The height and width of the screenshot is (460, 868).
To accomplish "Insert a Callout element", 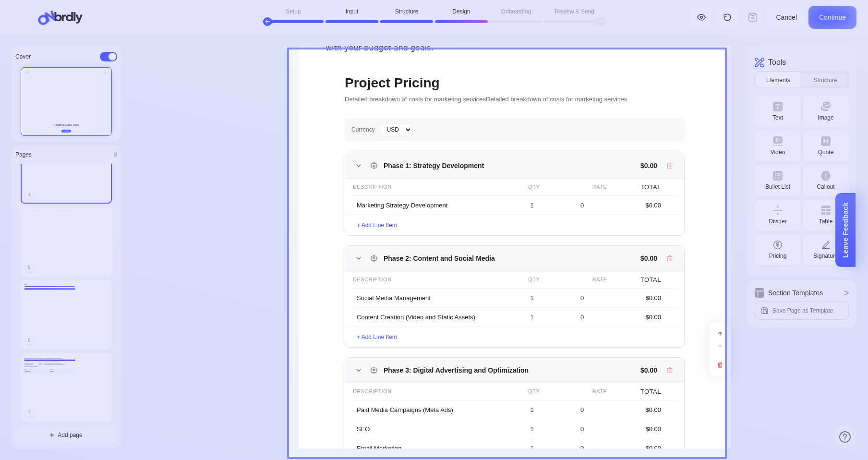I will pyautogui.click(x=825, y=181).
